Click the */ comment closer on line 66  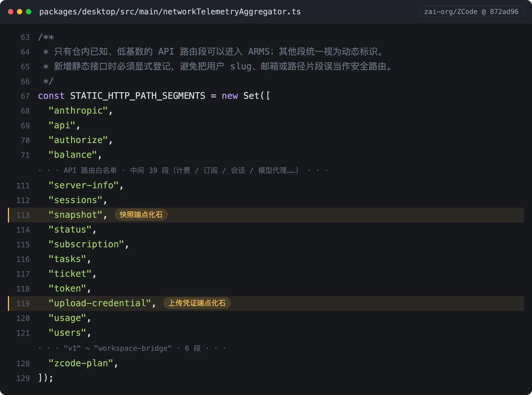tap(48, 81)
